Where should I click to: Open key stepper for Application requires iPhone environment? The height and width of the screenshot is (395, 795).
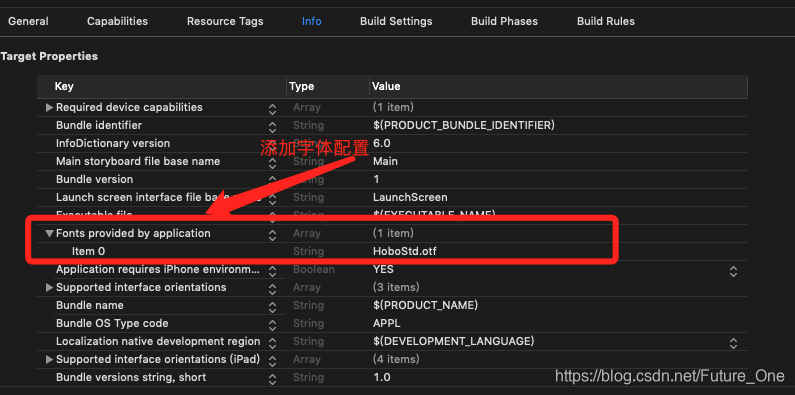tap(272, 271)
